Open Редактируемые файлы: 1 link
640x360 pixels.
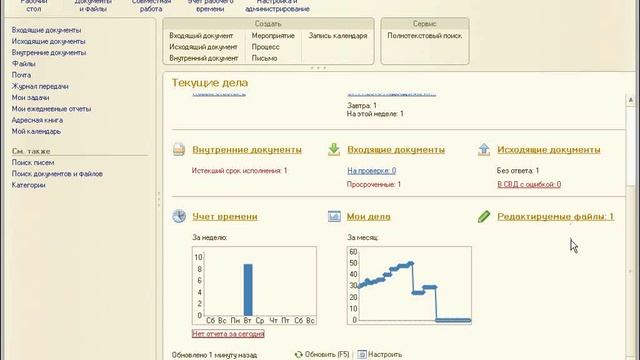click(555, 217)
